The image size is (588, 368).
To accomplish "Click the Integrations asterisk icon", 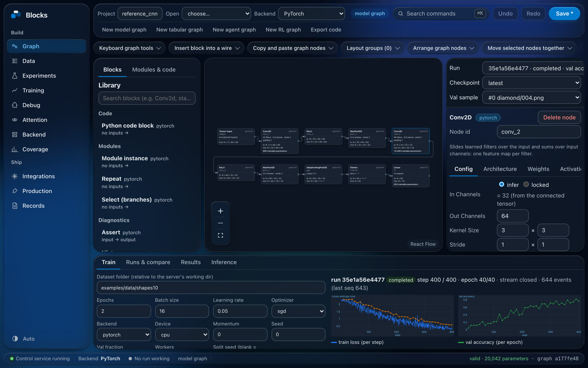I will pyautogui.click(x=15, y=176).
